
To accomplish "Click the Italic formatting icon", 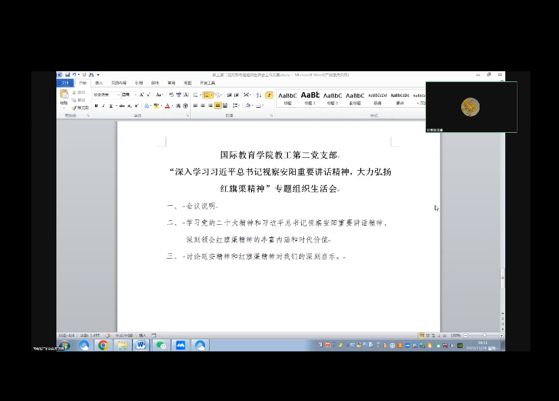I will tap(103, 106).
